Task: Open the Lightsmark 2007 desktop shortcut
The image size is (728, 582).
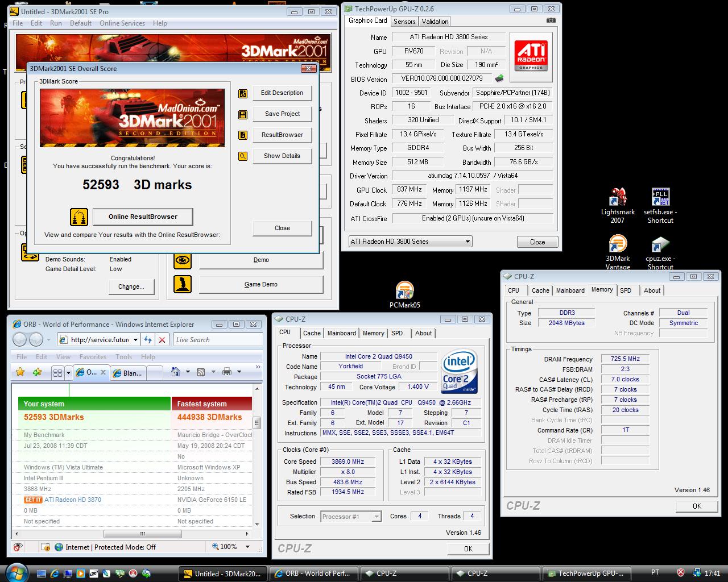Action: [618, 206]
